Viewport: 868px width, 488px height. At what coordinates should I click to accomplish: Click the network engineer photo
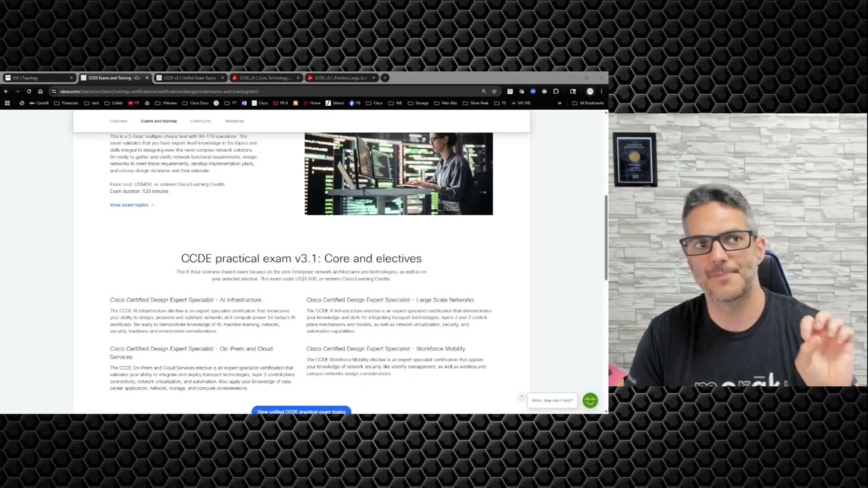[399, 174]
